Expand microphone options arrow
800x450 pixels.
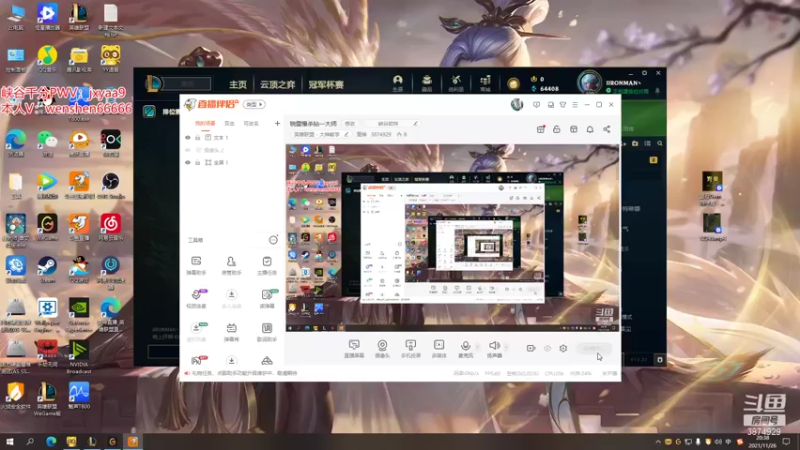(x=478, y=347)
